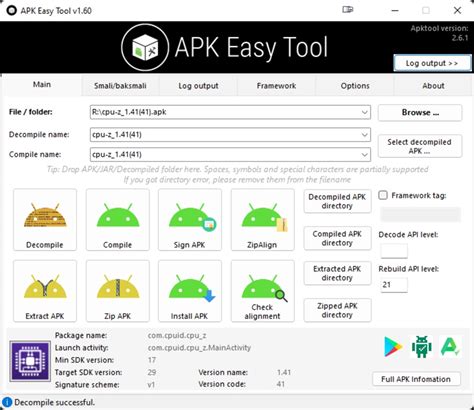Click the Min SDK version value 17
Viewport: 474px width, 410px height.
(152, 360)
